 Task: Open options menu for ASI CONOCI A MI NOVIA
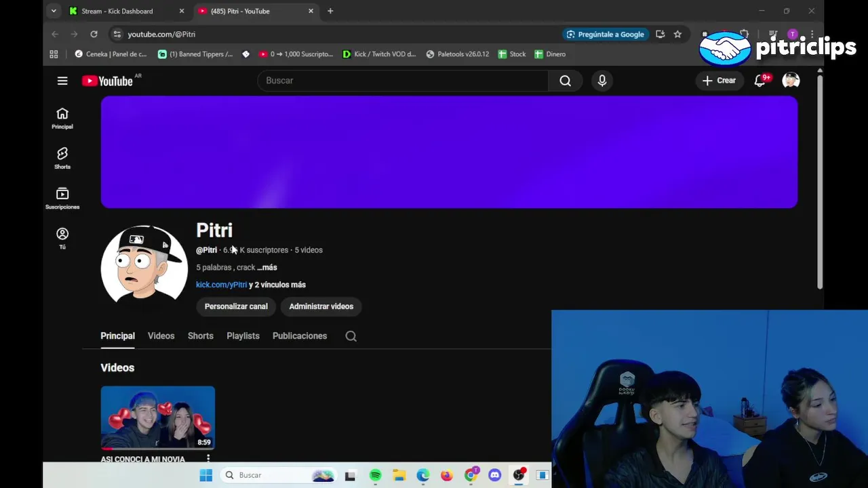pyautogui.click(x=208, y=459)
